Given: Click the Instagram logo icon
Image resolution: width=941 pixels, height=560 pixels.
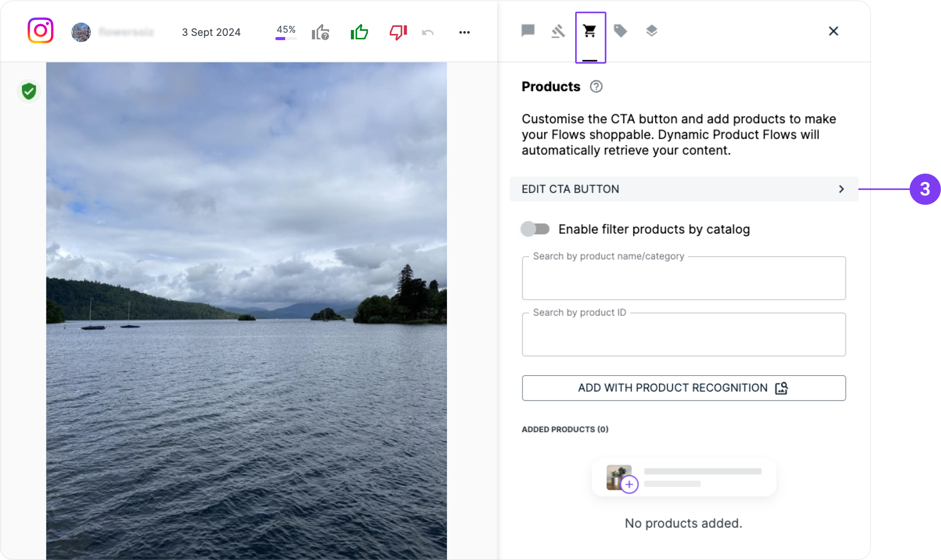Looking at the screenshot, I should coord(41,31).
